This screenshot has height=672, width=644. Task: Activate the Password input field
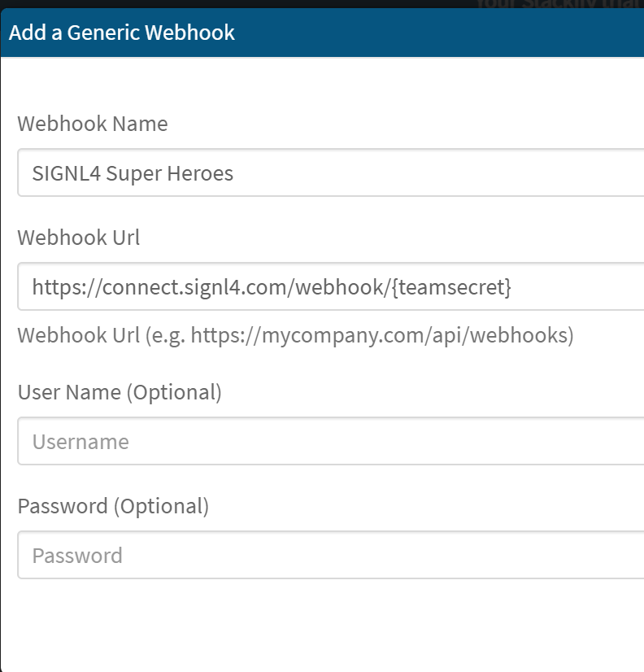point(331,555)
